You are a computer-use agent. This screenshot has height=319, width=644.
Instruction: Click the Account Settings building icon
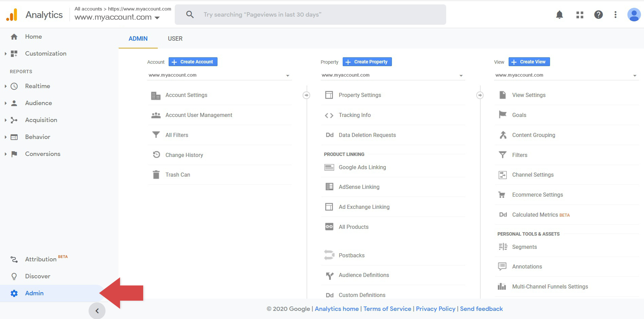coord(156,96)
